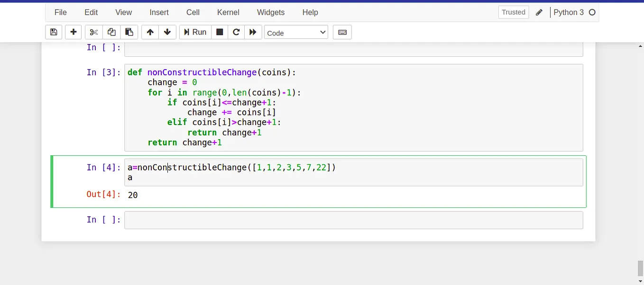Viewport: 644px width, 285px height.
Task: Save the notebook with the disk icon
Action: click(x=54, y=32)
